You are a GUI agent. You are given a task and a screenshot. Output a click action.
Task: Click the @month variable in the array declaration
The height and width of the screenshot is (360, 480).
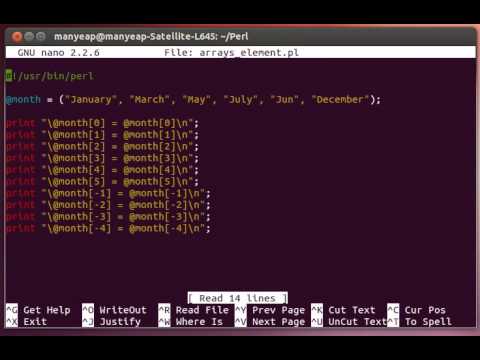[23, 100]
